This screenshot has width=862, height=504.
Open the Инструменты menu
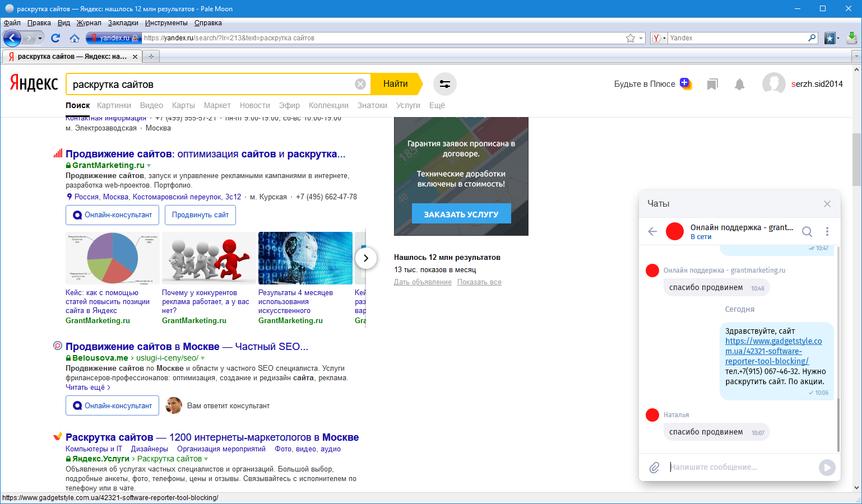tap(166, 23)
